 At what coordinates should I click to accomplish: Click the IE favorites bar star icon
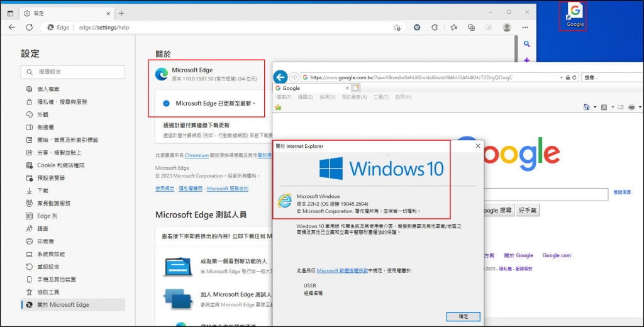(x=278, y=108)
